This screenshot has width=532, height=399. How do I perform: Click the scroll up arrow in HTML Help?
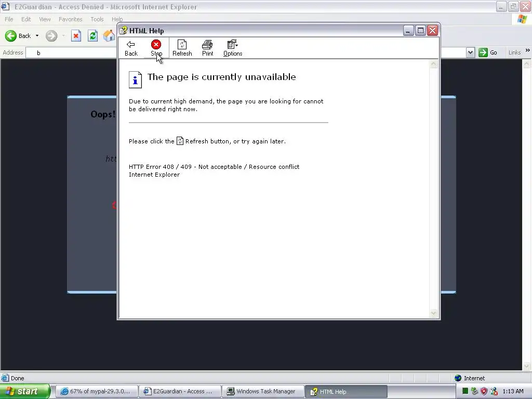(433, 64)
